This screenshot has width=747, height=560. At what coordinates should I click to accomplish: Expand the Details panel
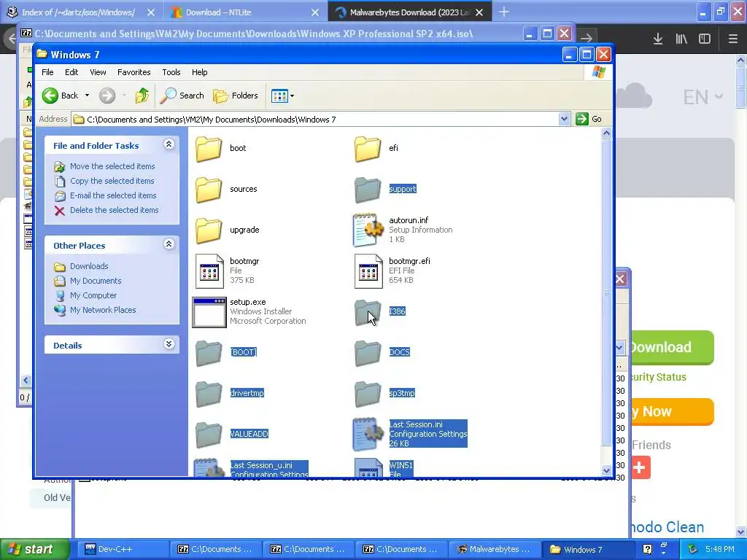[169, 344]
